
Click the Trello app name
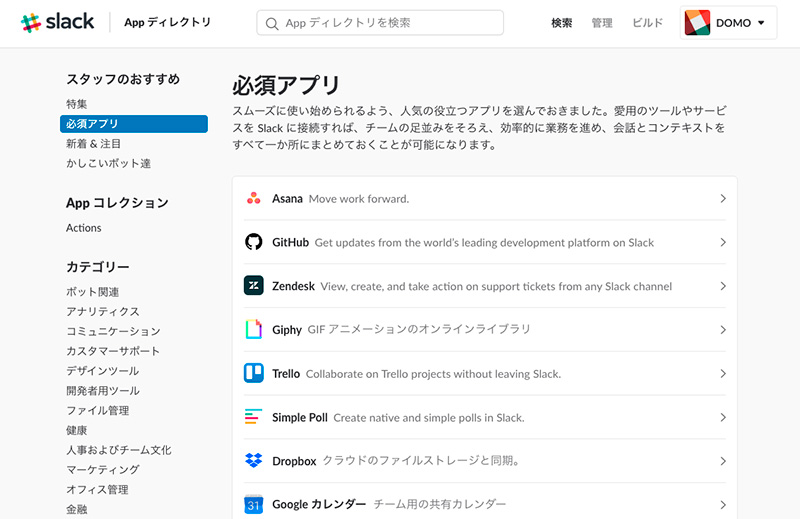click(286, 374)
